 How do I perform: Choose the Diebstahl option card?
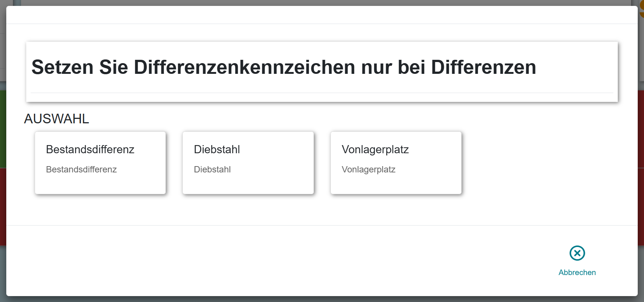tap(248, 163)
